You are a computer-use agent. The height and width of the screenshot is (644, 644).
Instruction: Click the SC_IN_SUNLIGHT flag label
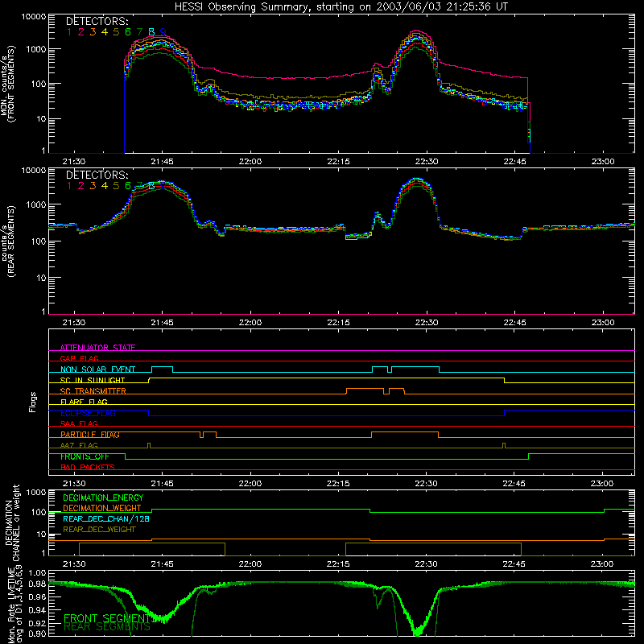tap(93, 380)
